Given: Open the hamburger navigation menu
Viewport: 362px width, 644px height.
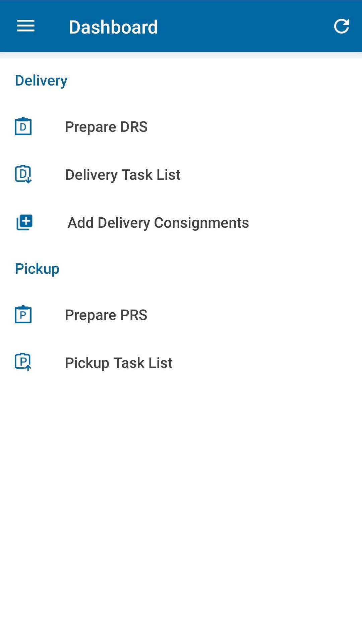Looking at the screenshot, I should pyautogui.click(x=26, y=26).
